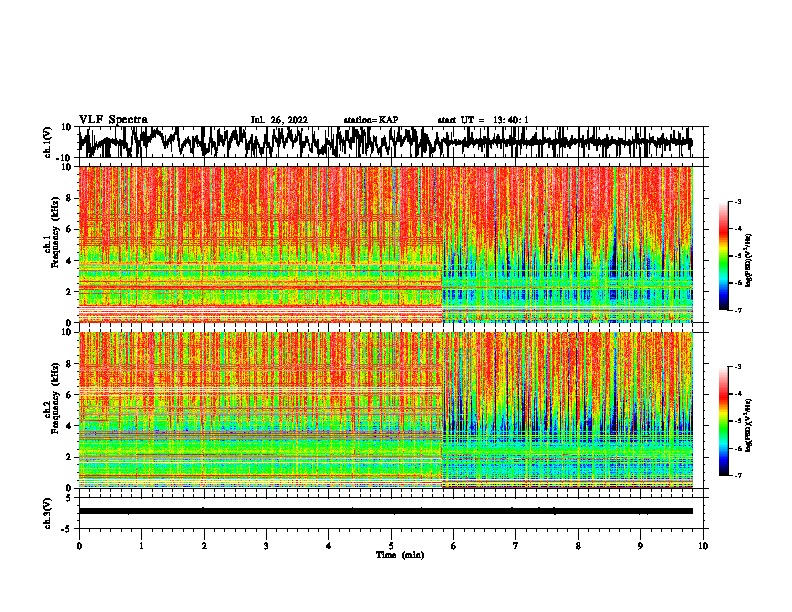Click the "VLF Spectra" title text

click(113, 120)
